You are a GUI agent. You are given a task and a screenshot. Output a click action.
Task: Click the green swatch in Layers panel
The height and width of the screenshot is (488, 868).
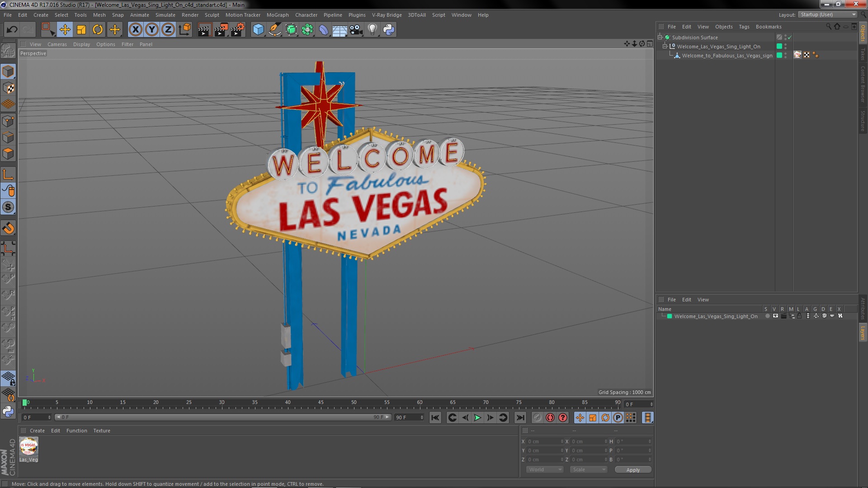coord(670,316)
